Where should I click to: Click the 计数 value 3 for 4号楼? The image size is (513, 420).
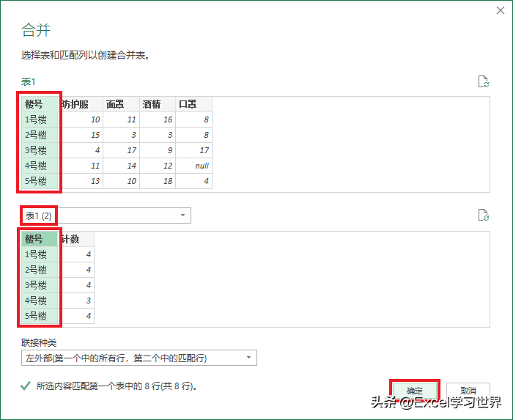(x=76, y=301)
